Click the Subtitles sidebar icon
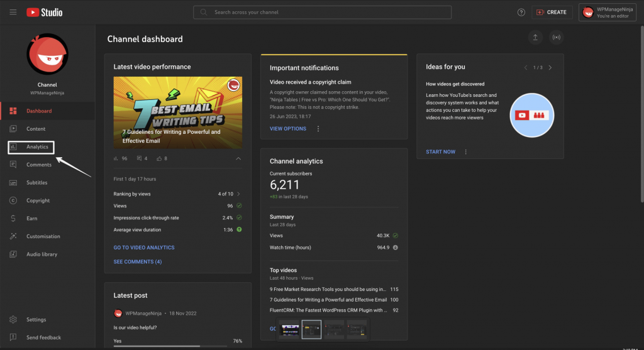Viewport: 644px width, 350px height. click(x=13, y=183)
